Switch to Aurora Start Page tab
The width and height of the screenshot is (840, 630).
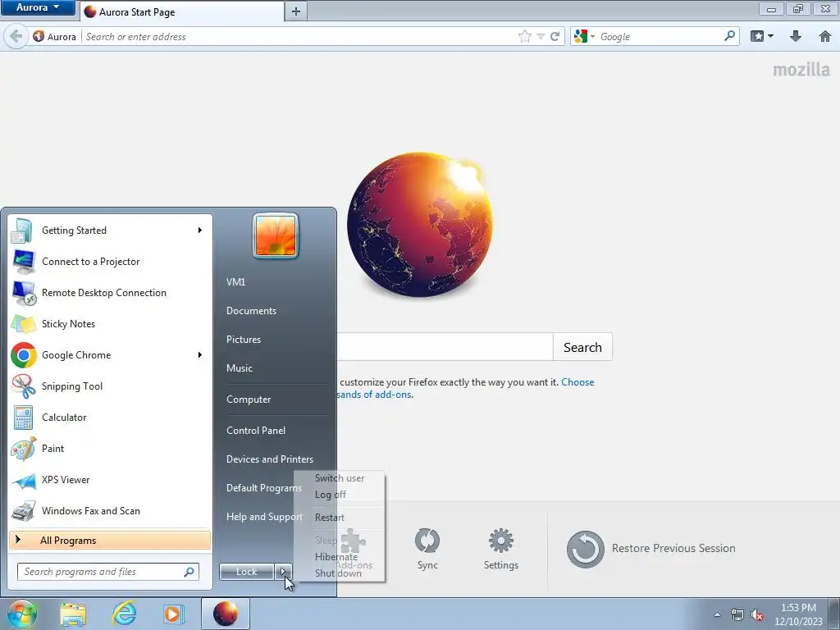182,11
